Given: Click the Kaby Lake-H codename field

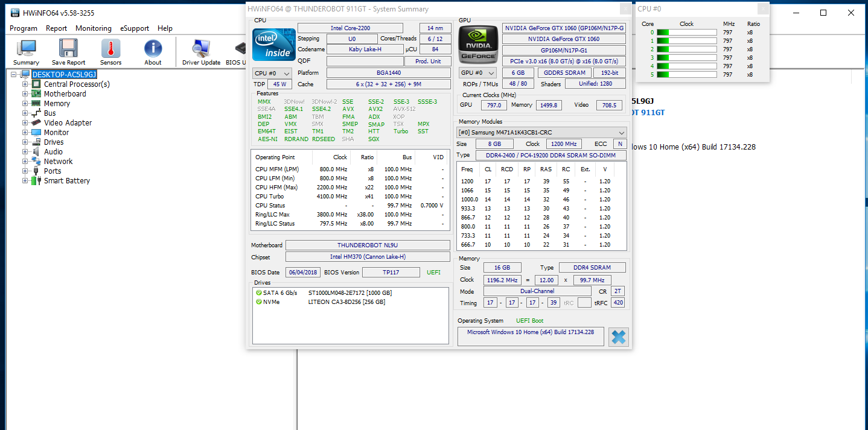Looking at the screenshot, I should click(365, 49).
